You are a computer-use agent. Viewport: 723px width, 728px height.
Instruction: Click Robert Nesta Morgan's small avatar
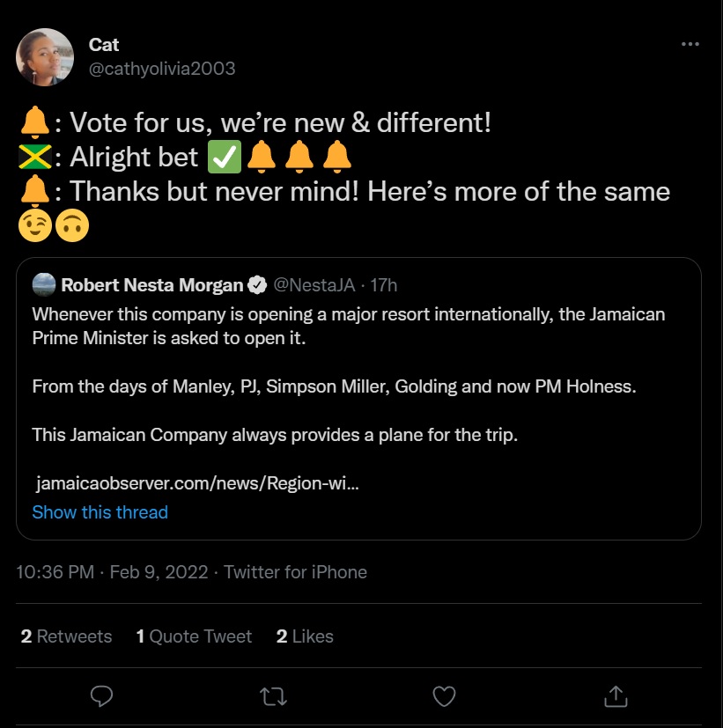tap(43, 284)
